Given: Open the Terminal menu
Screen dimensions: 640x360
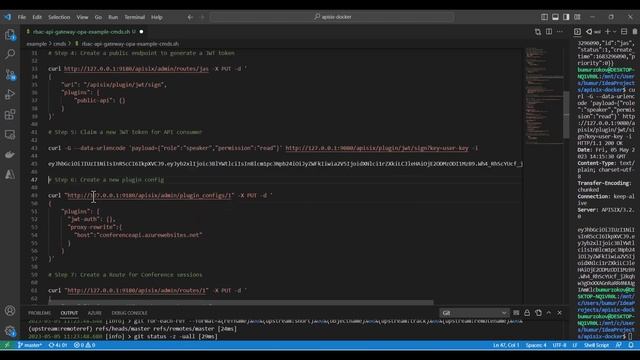Looking at the screenshot, I should coord(135,17).
